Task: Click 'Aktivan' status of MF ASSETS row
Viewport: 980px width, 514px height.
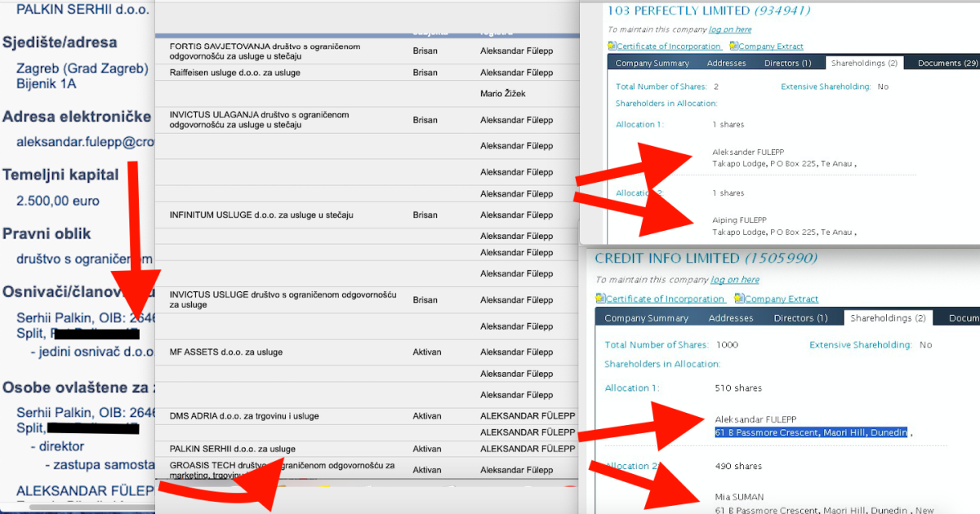Action: (427, 352)
